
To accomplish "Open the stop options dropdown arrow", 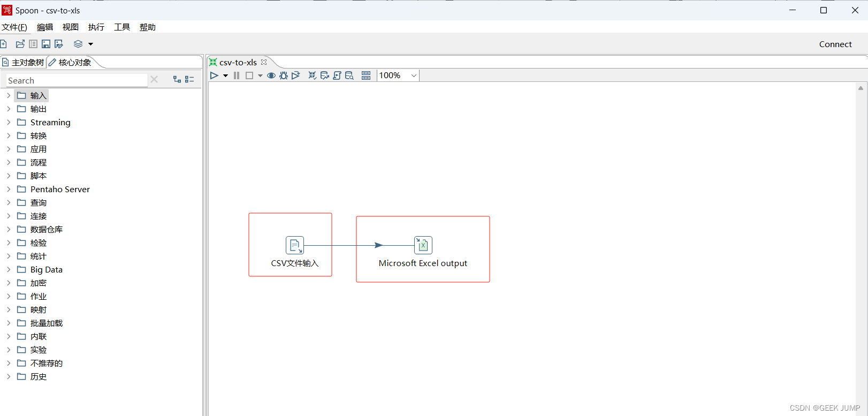I will coord(260,75).
